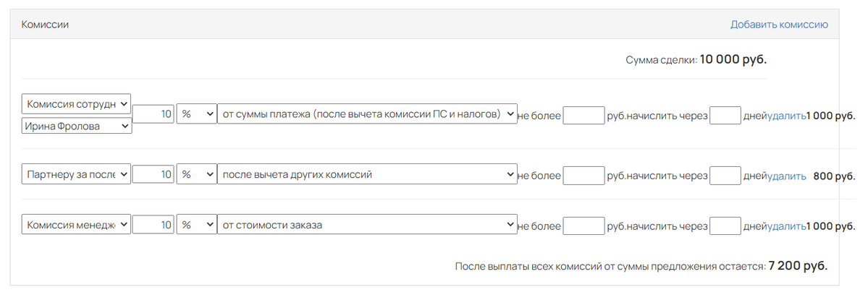Click the 'не более' limit field in partner row
The width and height of the screenshot is (868, 300).
tap(583, 176)
